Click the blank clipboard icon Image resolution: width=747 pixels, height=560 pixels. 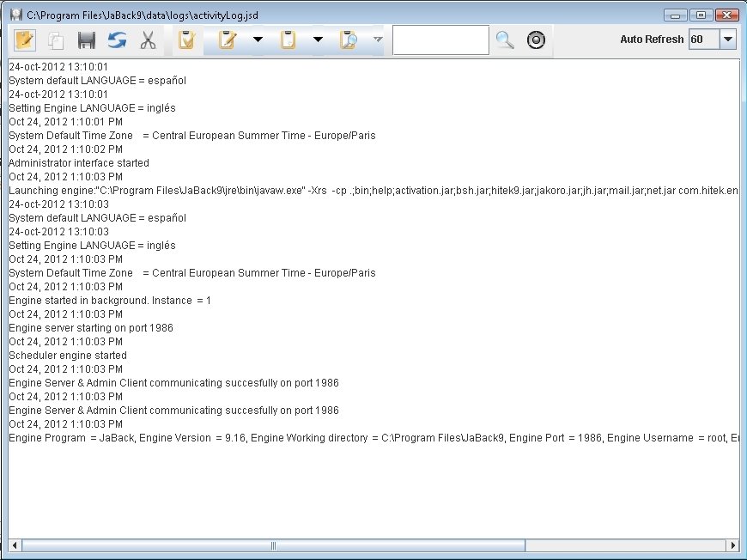point(288,40)
